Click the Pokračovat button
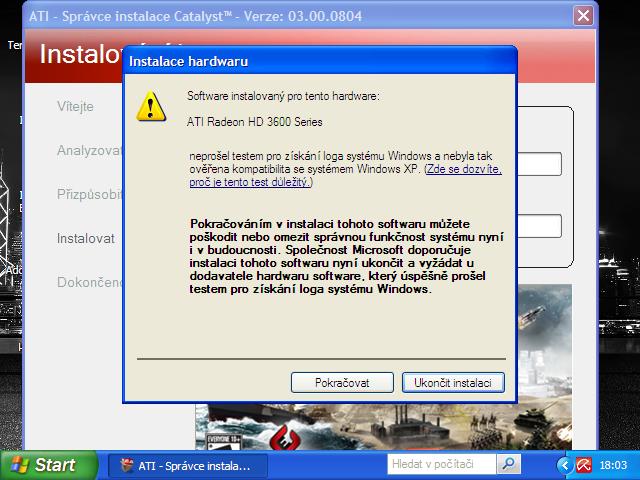640x480 pixels. [x=342, y=382]
